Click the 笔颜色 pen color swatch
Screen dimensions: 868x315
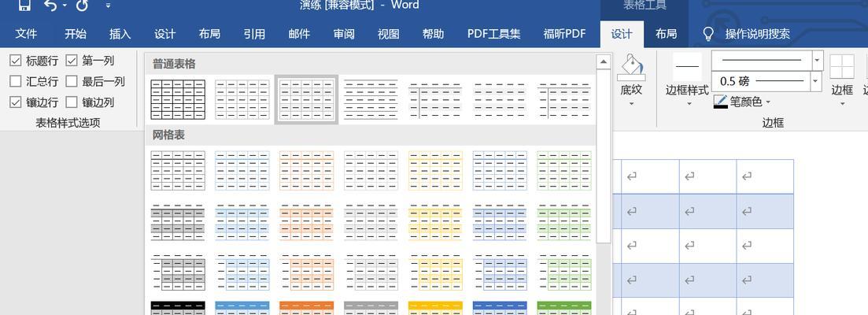pos(720,102)
